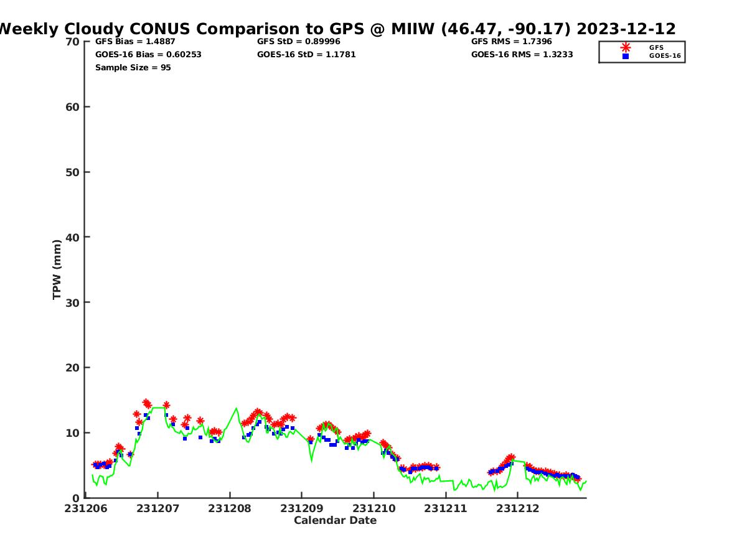Click the 20 tick on y-axis
747x560 pixels.
72,368
